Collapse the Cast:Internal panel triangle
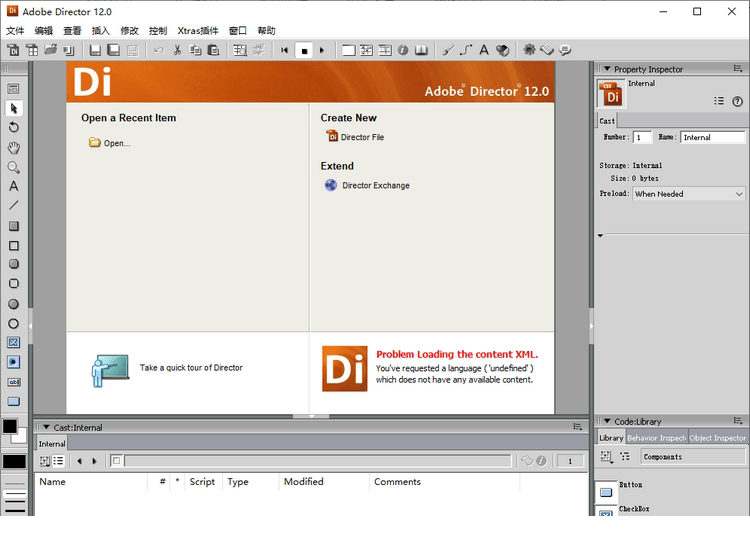Viewport: 750px width, 536px height. click(46, 427)
